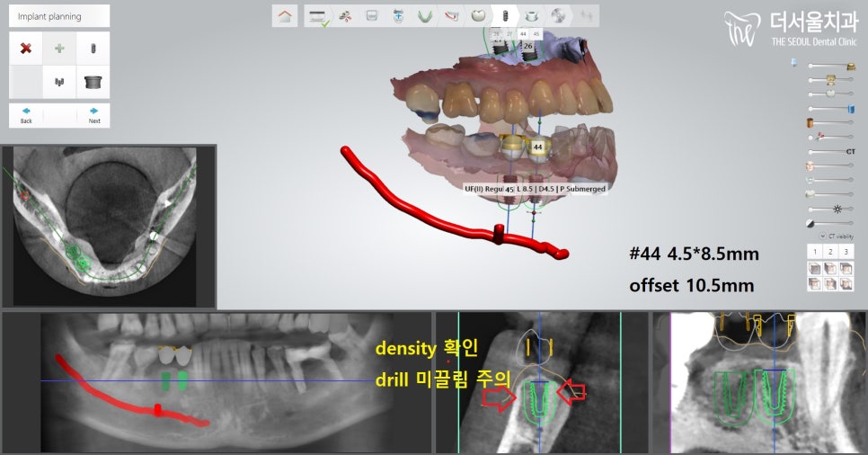Select tooth 44 tab above 3D model
Image resolution: width=868 pixels, height=455 pixels.
point(523,32)
